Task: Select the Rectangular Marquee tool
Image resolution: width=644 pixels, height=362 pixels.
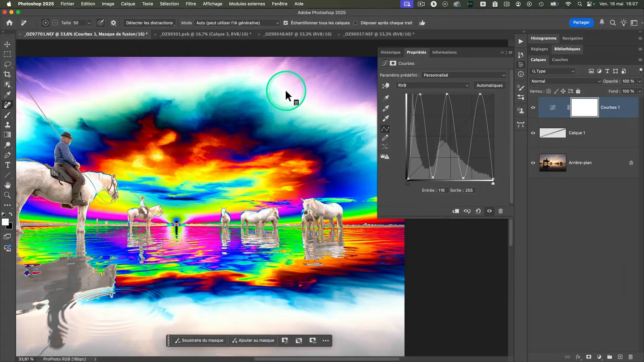Action: pyautogui.click(x=7, y=54)
